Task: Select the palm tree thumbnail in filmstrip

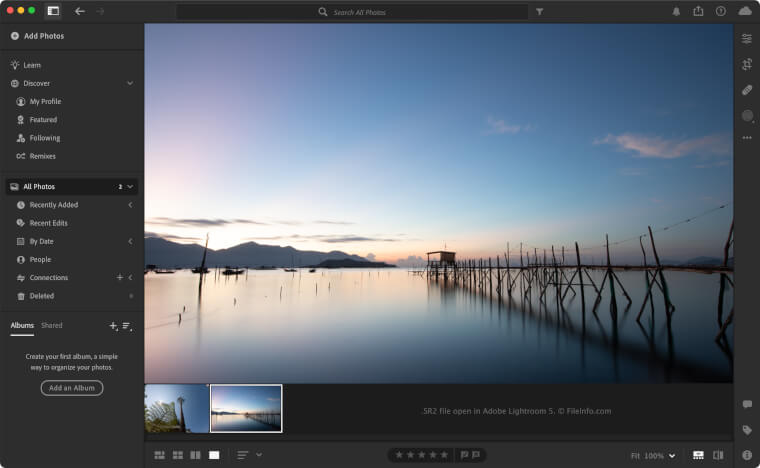Action: 177,408
